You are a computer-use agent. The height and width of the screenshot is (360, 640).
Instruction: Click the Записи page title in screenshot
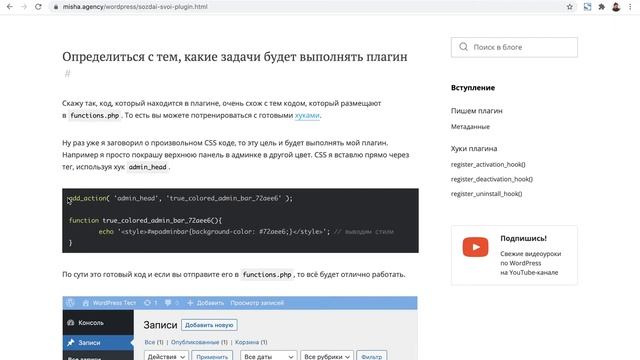160,325
